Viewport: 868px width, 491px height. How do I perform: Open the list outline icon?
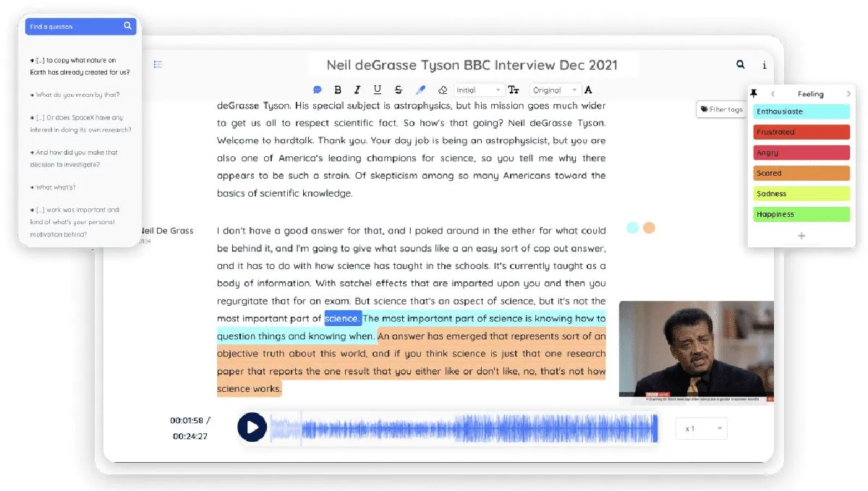coord(158,64)
